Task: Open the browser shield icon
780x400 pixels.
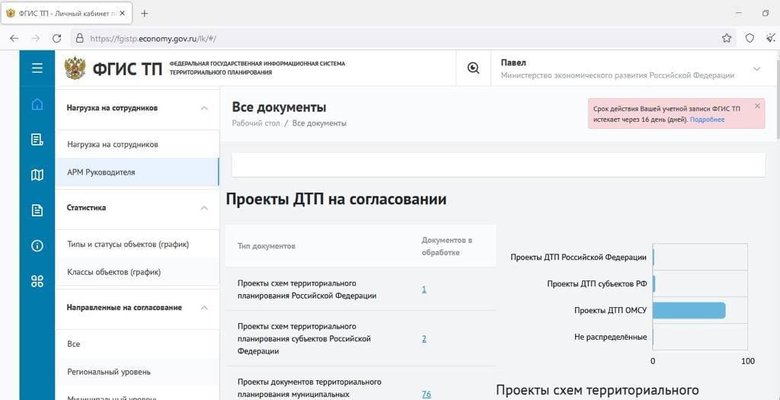Action: pos(749,38)
